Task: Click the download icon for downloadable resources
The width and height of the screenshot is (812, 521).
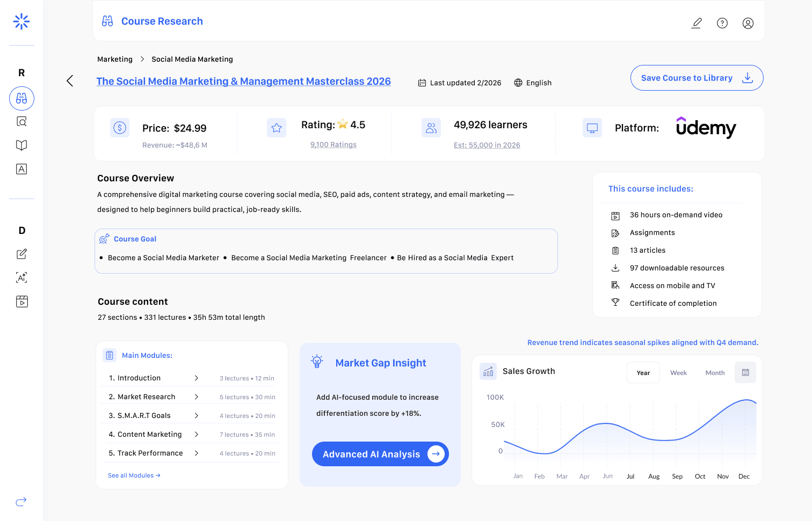Action: click(615, 268)
